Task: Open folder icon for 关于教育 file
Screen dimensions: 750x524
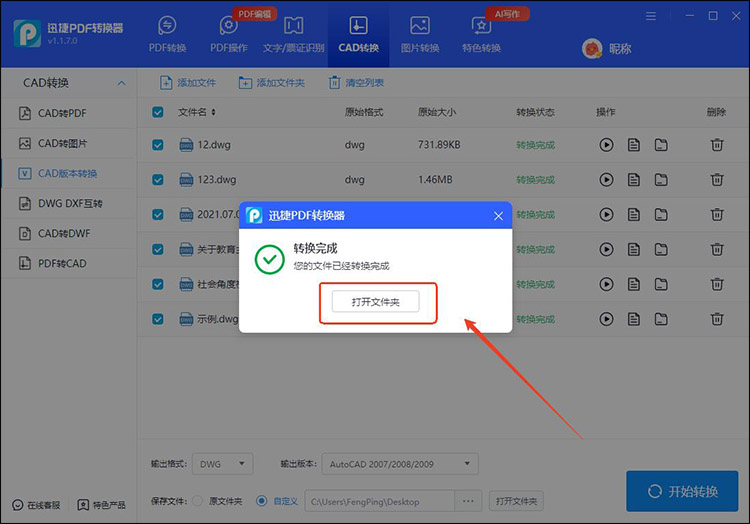Action: coord(661,250)
